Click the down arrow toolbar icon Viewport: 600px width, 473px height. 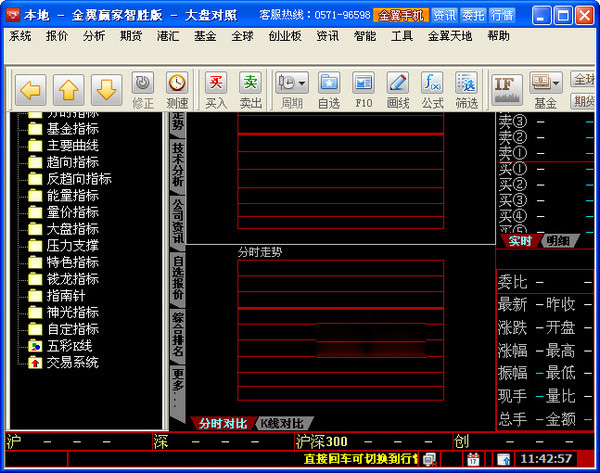click(x=106, y=90)
